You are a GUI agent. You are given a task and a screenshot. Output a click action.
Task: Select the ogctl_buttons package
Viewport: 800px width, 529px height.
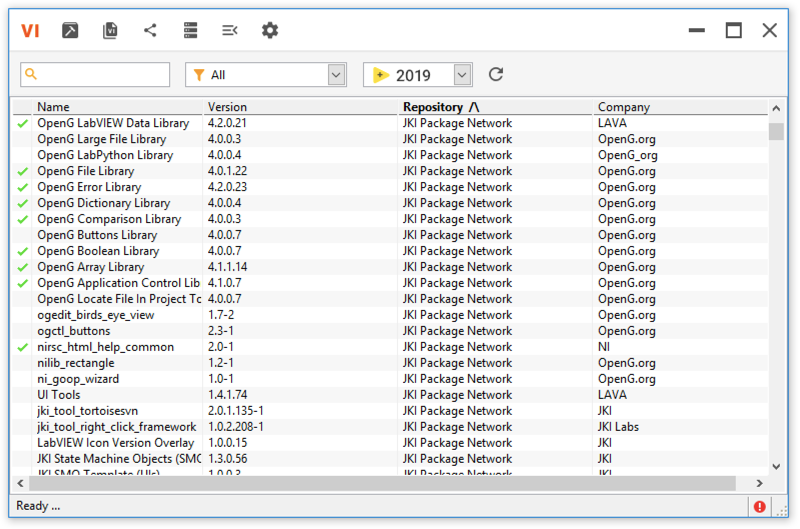point(390,331)
